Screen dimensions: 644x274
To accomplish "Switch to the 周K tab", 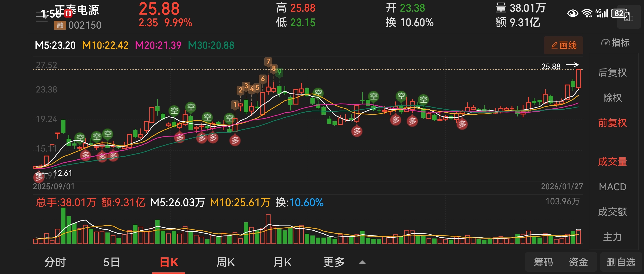I will coord(226,262).
